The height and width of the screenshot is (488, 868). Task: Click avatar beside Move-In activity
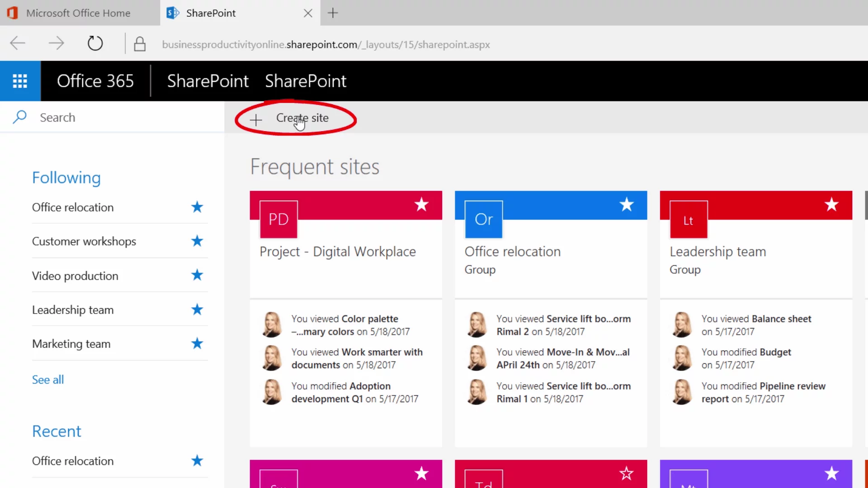477,358
